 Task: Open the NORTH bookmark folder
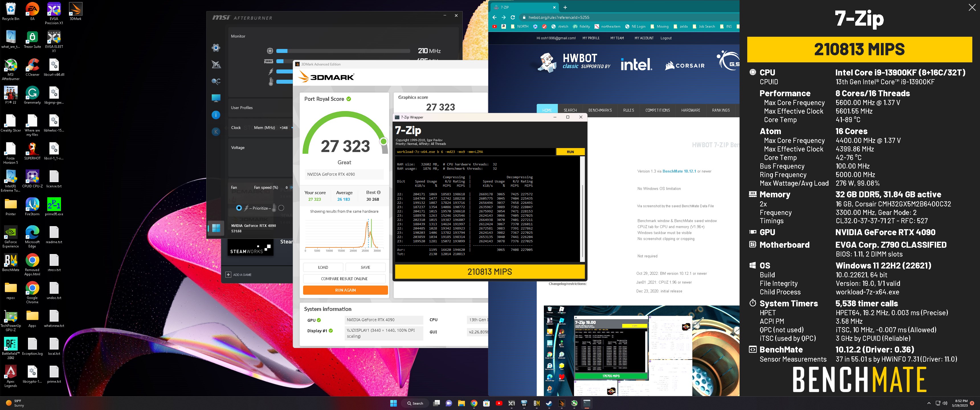519,27
